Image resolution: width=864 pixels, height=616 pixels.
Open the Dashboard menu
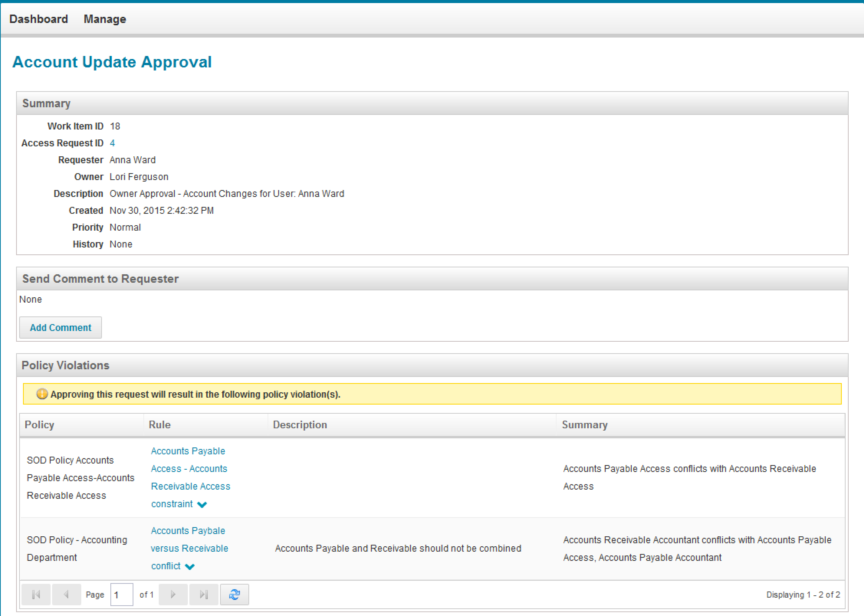pyautogui.click(x=39, y=19)
